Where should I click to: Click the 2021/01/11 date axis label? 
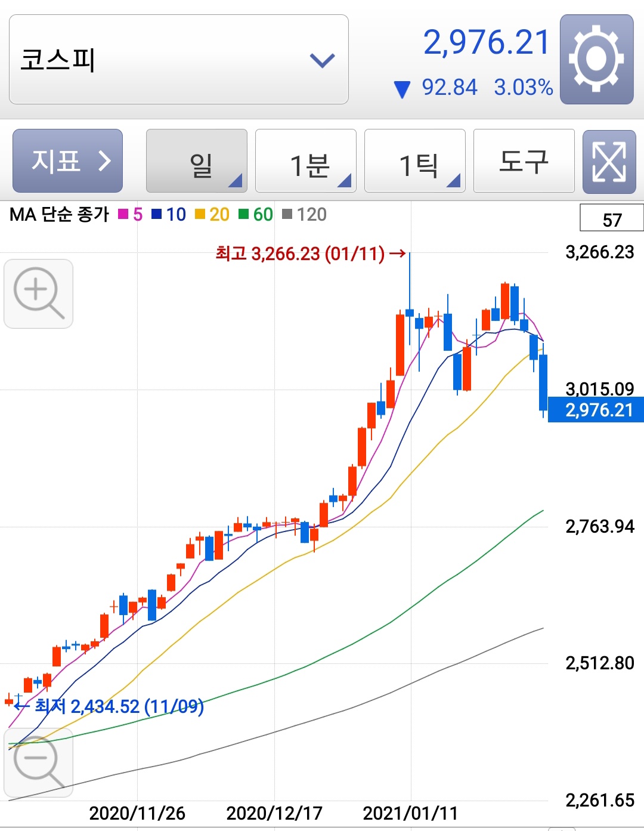pos(410,813)
